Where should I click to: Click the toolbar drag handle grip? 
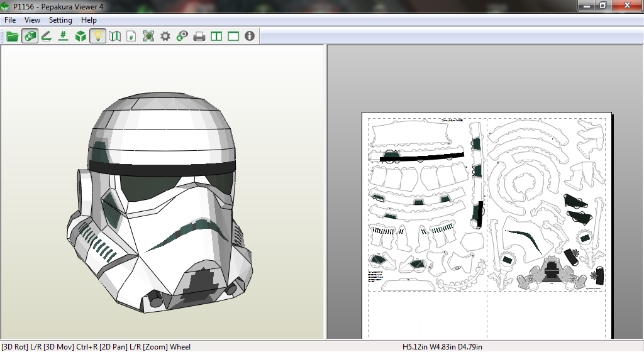point(2,36)
